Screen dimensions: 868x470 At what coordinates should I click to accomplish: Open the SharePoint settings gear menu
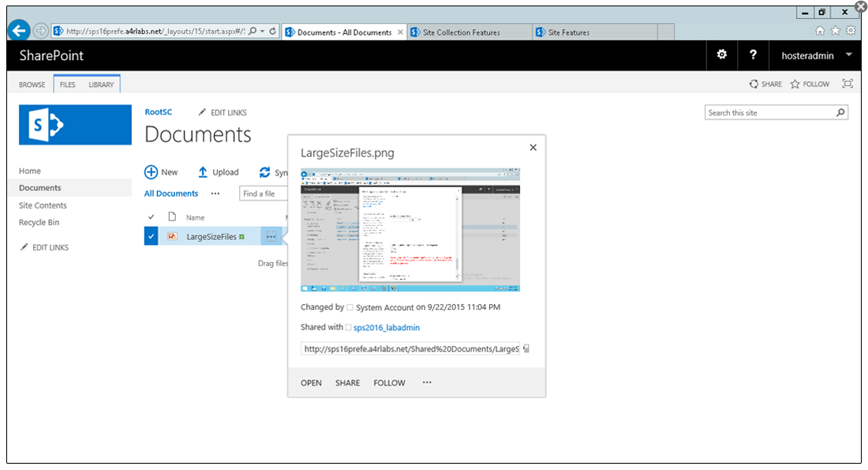(722, 55)
